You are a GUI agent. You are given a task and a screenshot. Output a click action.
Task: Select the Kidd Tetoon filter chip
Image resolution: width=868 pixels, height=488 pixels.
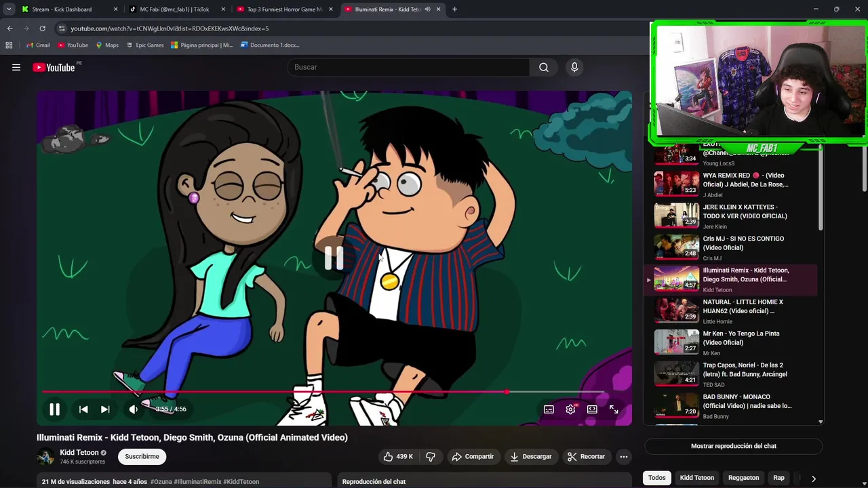[697, 478]
